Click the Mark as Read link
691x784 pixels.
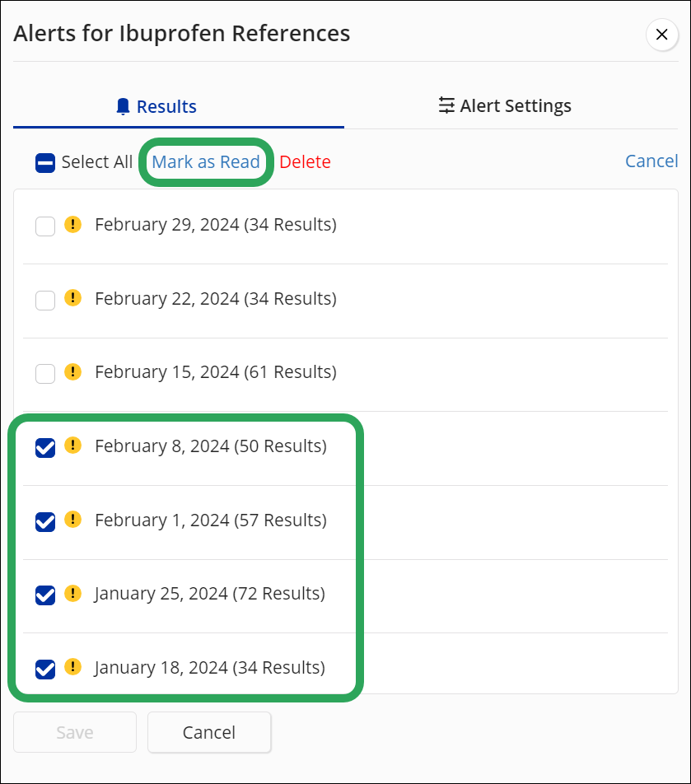(x=206, y=162)
